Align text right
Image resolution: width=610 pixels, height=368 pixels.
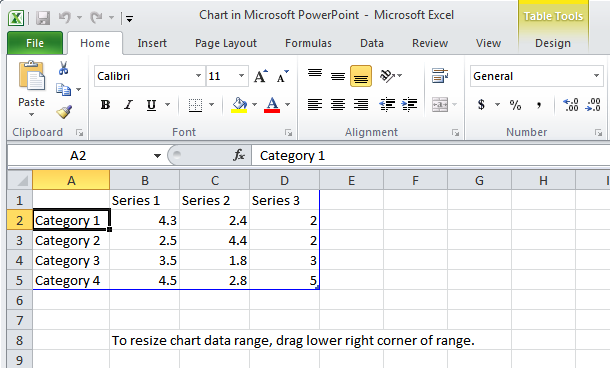pos(361,105)
